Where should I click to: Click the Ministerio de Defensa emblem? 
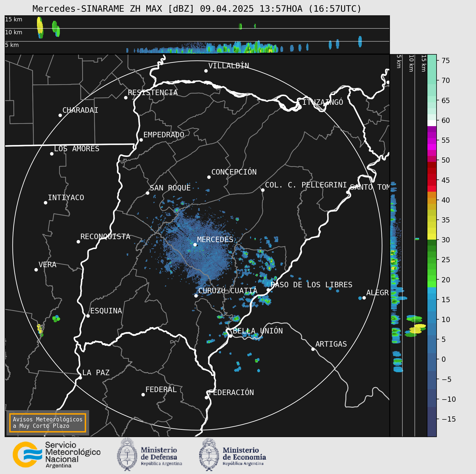[x=127, y=455]
